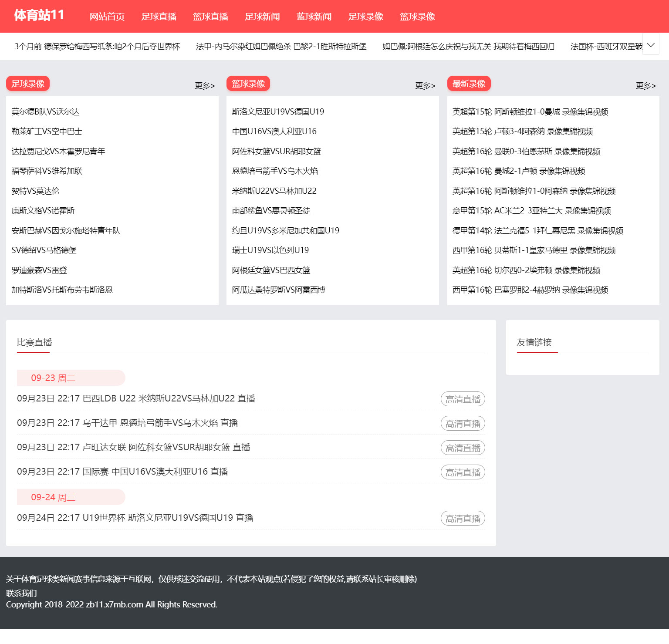
Task: Expand 最新录像 list with 更多>
Action: (645, 85)
